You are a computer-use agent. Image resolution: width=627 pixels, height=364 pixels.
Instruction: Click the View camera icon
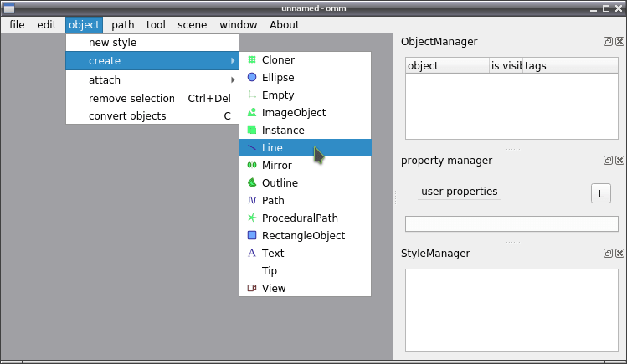[x=252, y=289]
